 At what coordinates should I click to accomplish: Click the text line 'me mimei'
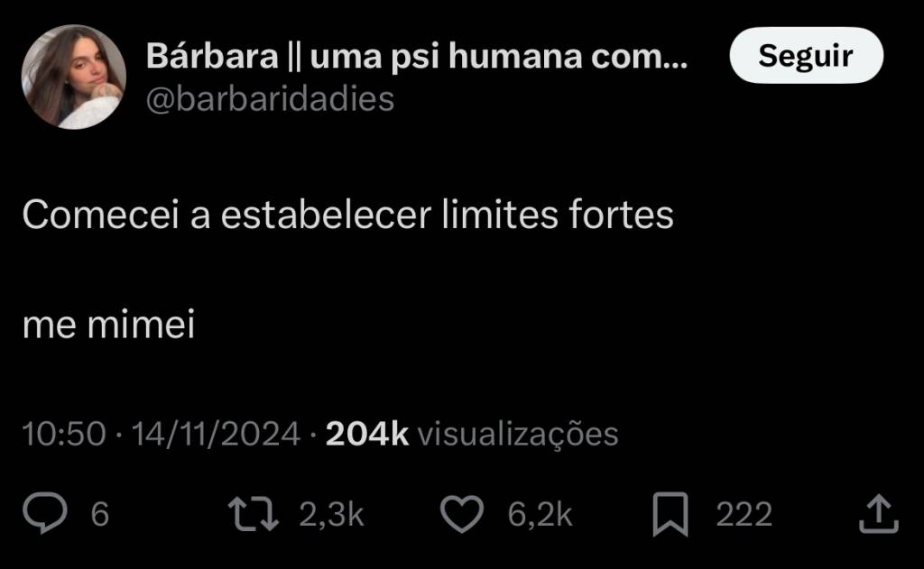[x=108, y=325]
